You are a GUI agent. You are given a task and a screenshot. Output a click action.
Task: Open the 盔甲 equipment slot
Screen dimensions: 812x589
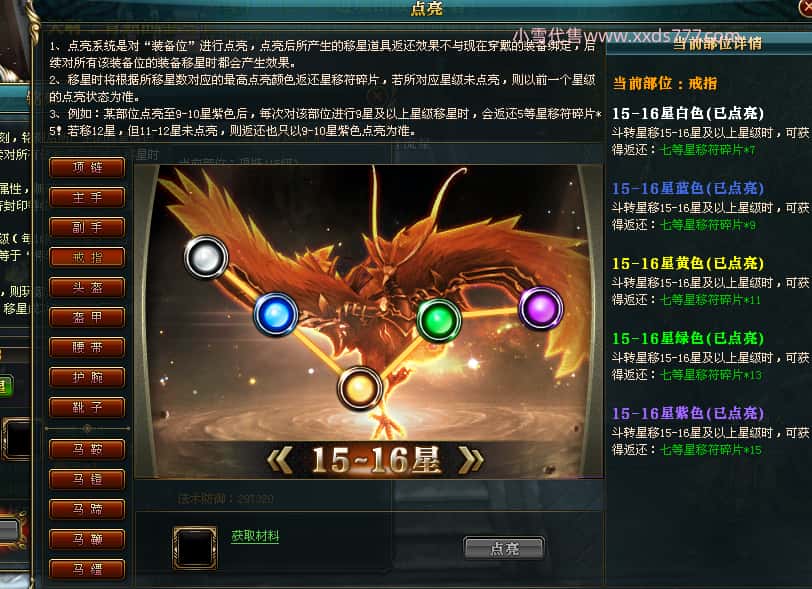pos(87,318)
